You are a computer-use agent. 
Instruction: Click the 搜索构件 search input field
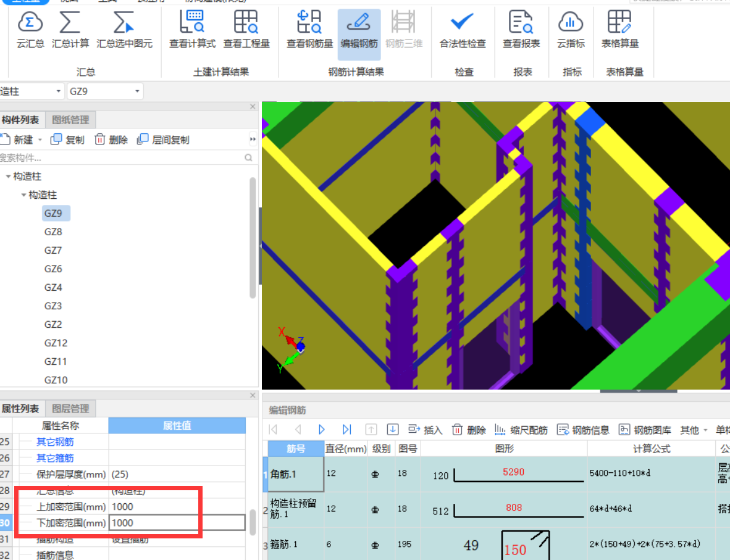(x=121, y=158)
